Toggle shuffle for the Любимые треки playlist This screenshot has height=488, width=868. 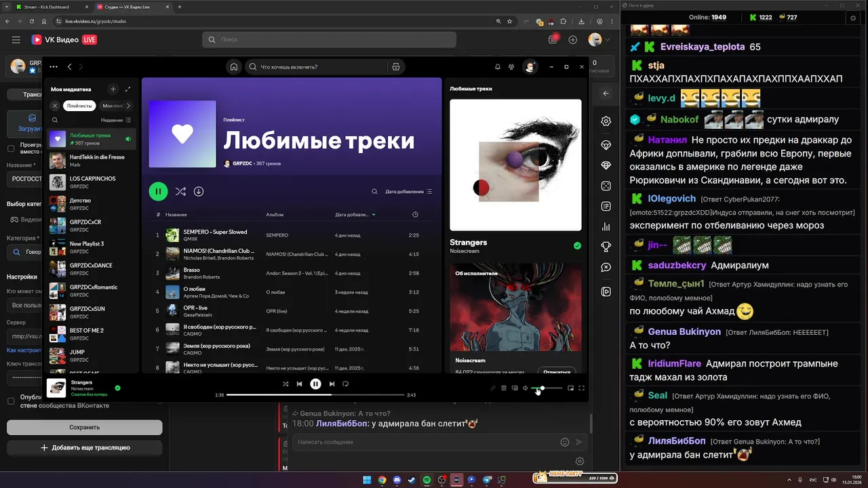point(180,191)
